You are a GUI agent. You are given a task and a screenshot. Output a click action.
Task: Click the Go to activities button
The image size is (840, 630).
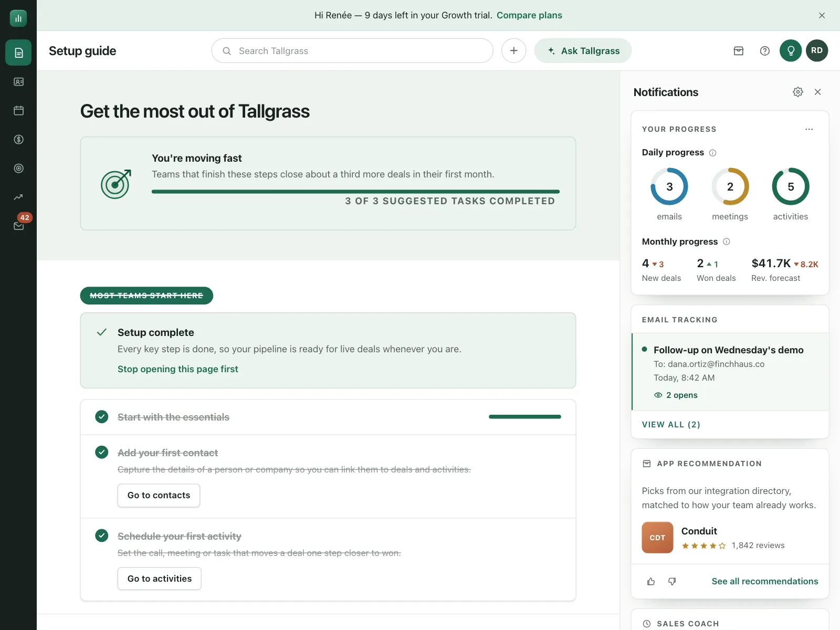point(160,579)
